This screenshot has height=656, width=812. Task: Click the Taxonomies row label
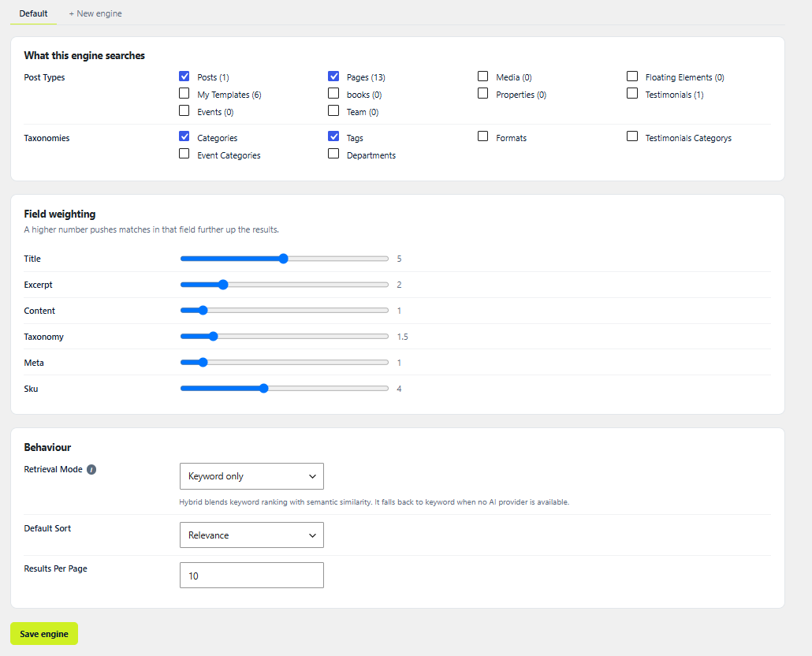tap(47, 138)
